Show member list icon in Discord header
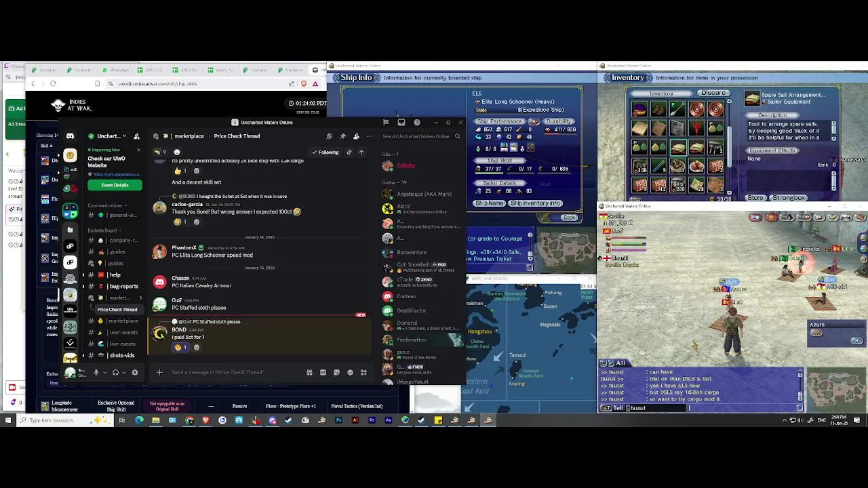 (x=356, y=136)
